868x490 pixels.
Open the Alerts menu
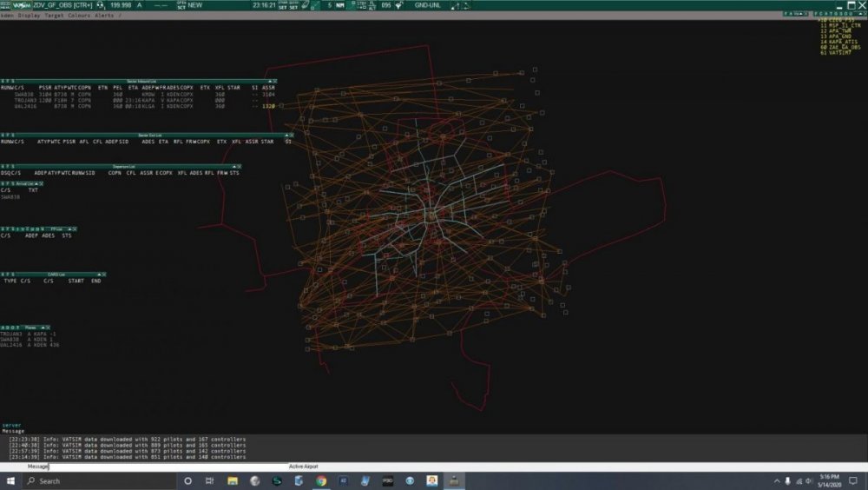103,16
